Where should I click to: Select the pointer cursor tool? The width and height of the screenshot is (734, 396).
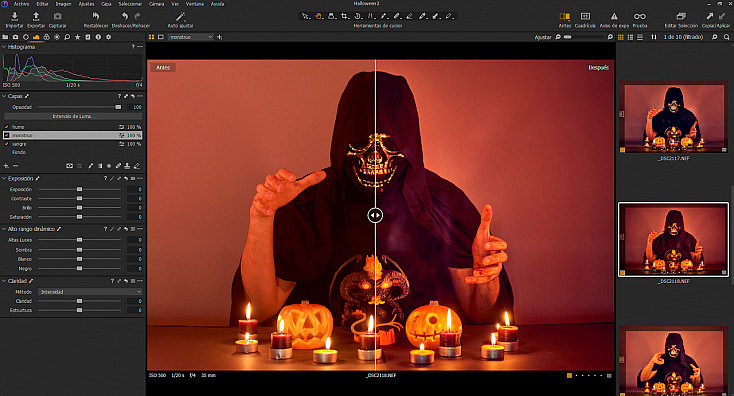pyautogui.click(x=305, y=16)
